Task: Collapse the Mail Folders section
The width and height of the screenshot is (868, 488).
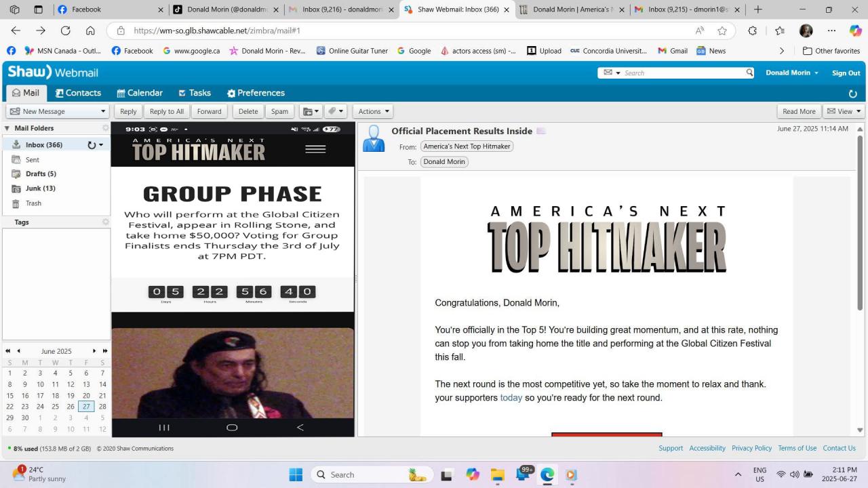Action: coord(7,128)
